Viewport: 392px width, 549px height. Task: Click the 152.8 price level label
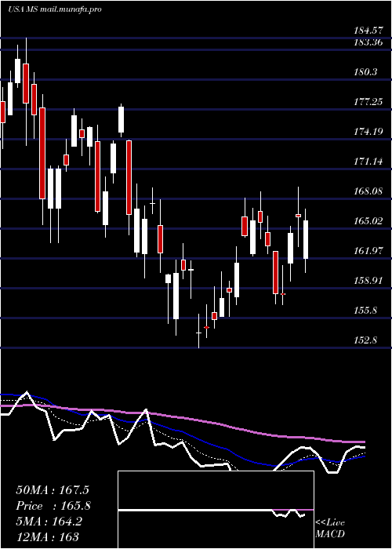(366, 340)
